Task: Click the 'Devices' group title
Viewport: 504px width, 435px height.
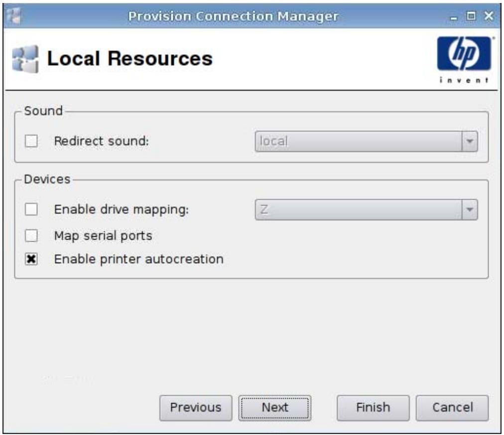Action: [47, 179]
